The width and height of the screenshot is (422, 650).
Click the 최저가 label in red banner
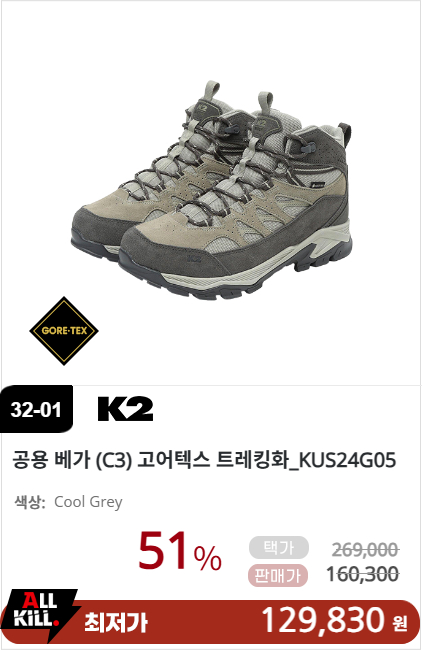pyautogui.click(x=116, y=623)
